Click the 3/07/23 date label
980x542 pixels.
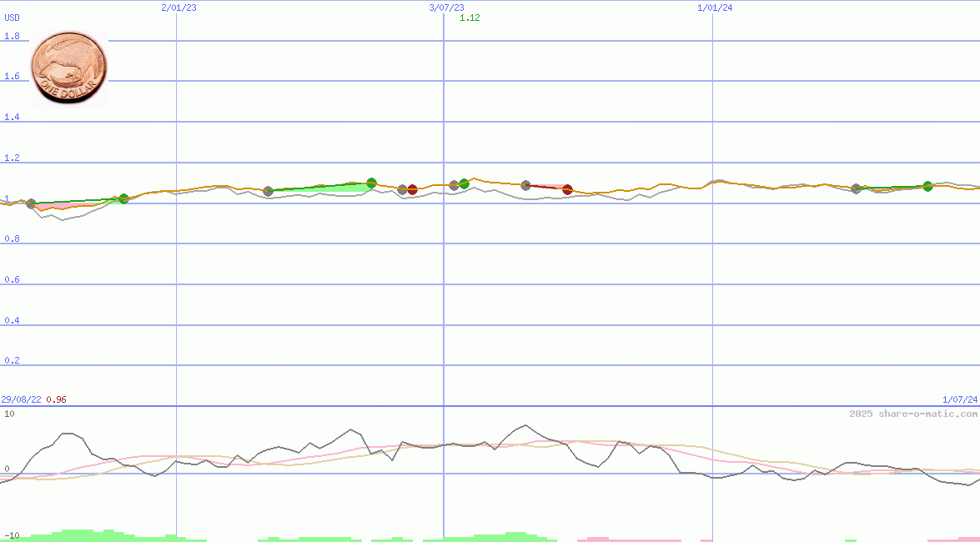pos(446,8)
